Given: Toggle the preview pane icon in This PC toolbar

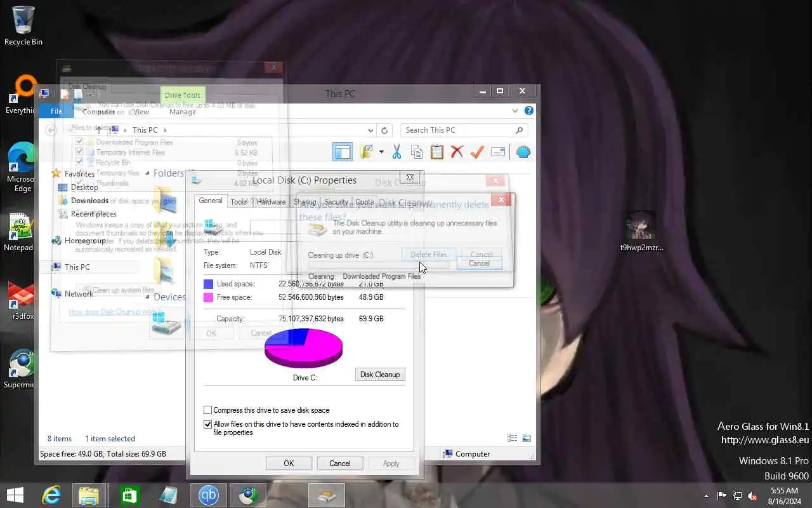Looking at the screenshot, I should [343, 152].
